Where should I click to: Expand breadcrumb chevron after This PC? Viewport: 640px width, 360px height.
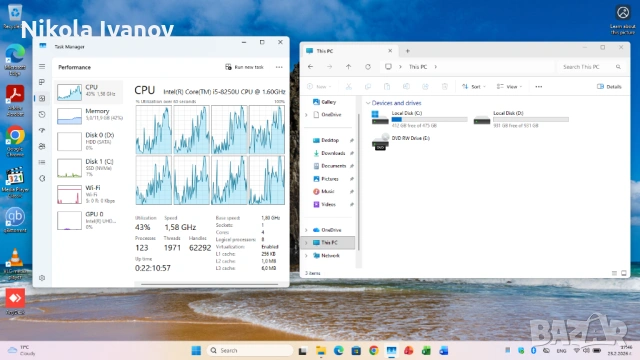click(436, 67)
